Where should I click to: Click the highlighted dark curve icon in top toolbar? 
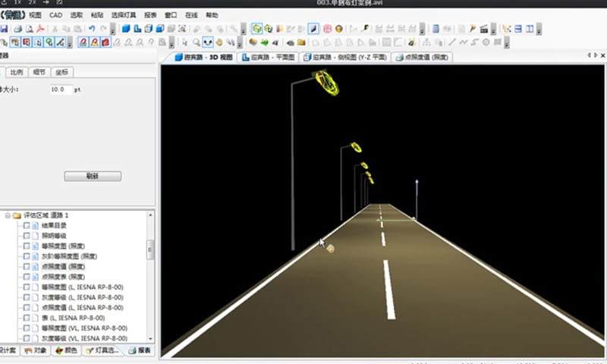click(313, 29)
